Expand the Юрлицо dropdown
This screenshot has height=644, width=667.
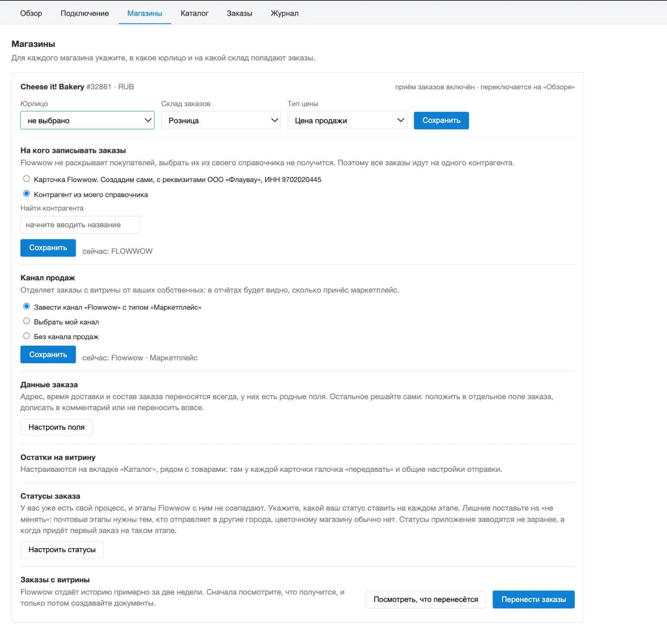(x=87, y=120)
